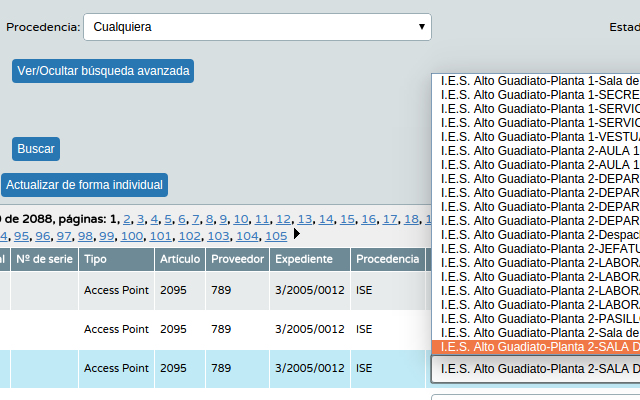Screen dimensions: 640x400
Task: Choose option Planta 2-Despac in list
Action: (x=536, y=235)
